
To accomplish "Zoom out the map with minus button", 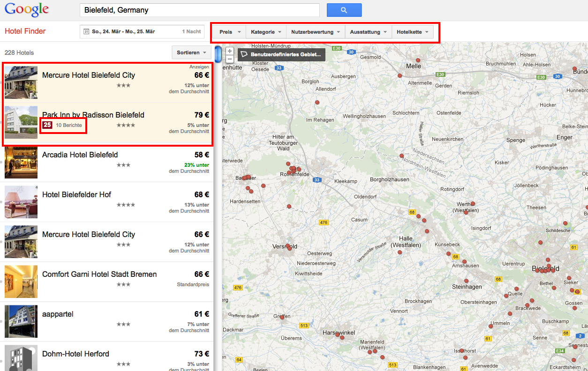I will click(230, 59).
